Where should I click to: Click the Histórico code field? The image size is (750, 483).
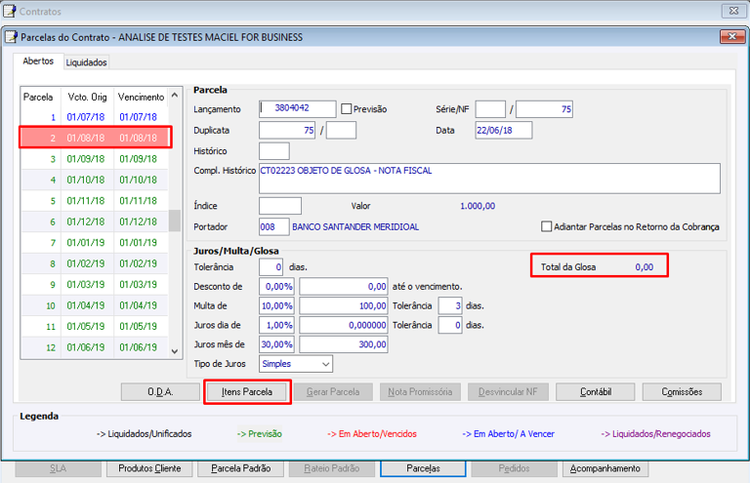pyautogui.click(x=274, y=151)
